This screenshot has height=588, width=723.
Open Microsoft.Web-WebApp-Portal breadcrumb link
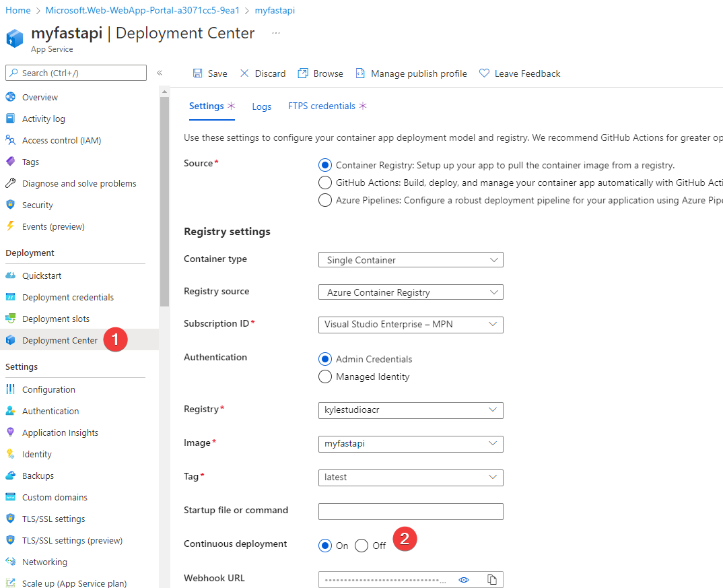(x=143, y=10)
